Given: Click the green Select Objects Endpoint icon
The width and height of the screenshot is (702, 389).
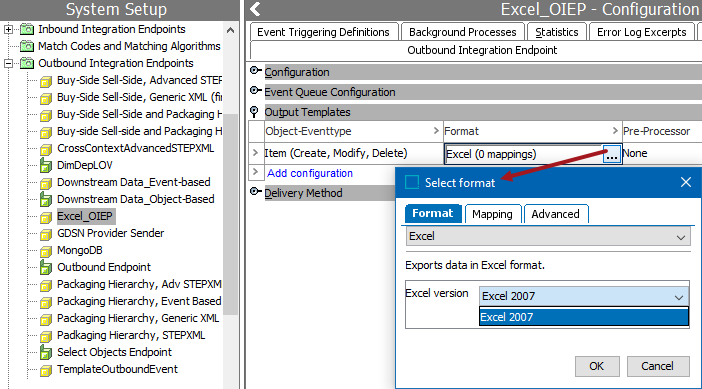Looking at the screenshot, I should (46, 353).
